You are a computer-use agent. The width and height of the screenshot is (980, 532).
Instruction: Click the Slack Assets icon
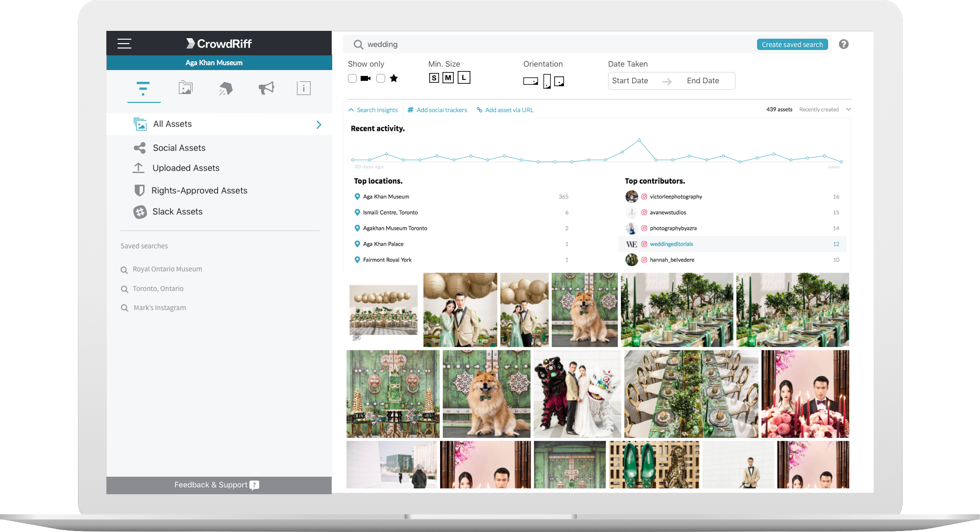click(x=140, y=212)
